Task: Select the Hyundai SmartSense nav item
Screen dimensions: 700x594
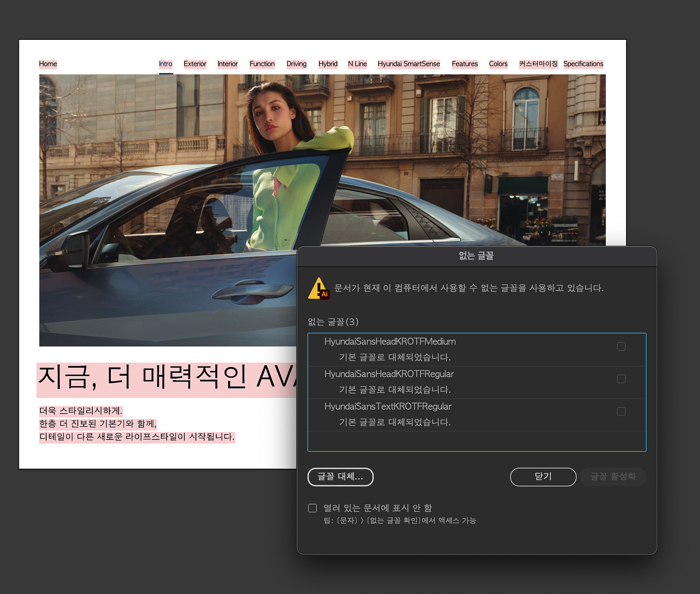Action: (x=408, y=64)
